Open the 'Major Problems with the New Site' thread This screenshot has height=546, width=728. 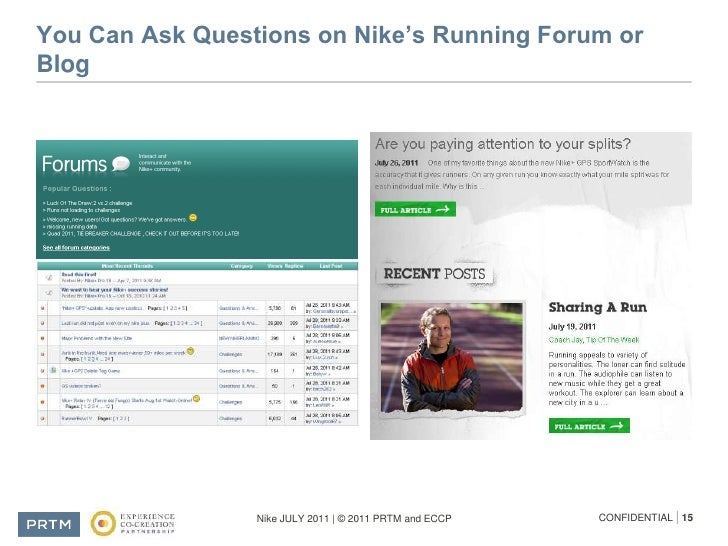click(x=97, y=338)
